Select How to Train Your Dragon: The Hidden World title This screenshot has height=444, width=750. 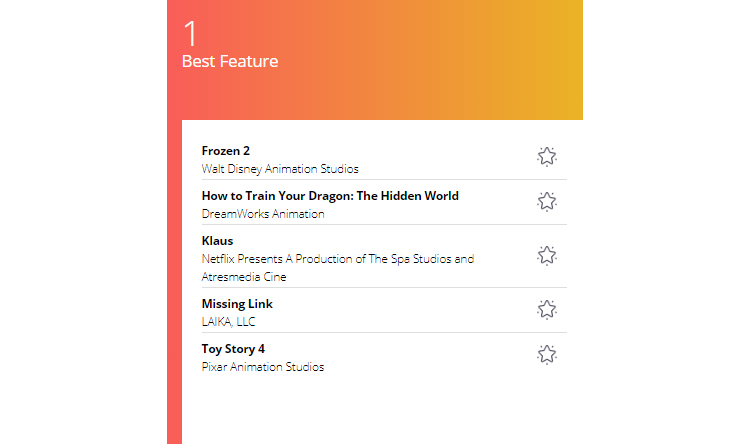tap(330, 196)
